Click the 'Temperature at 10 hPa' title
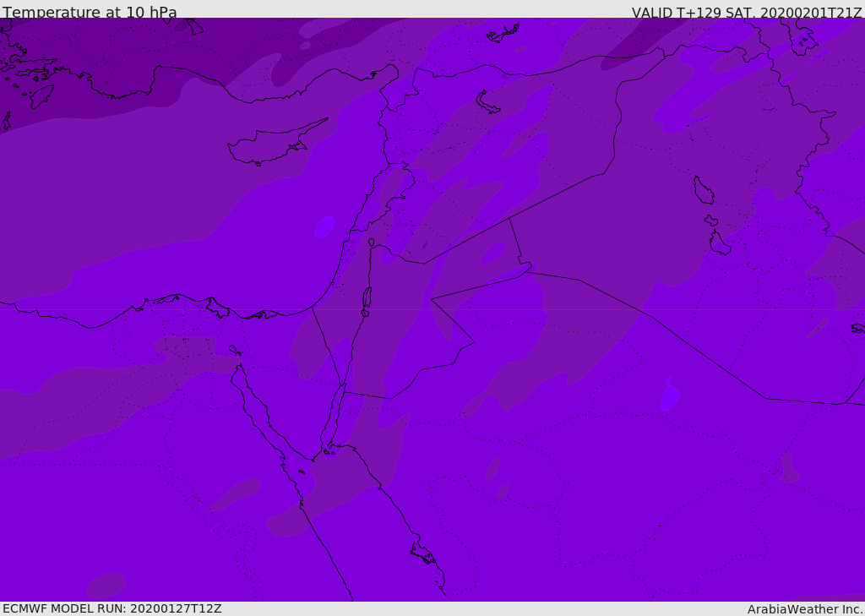The image size is (865, 616). pos(90,12)
